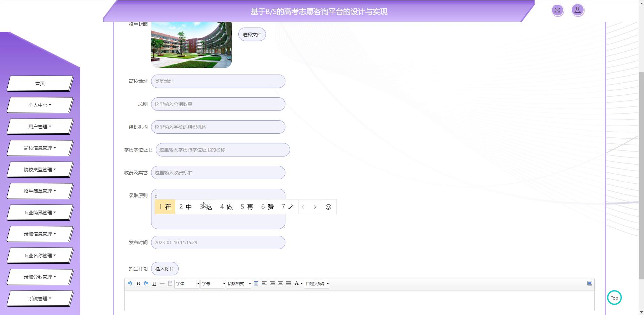Open the font color dropdown arrow
This screenshot has width=644, height=315.
coord(302,283)
